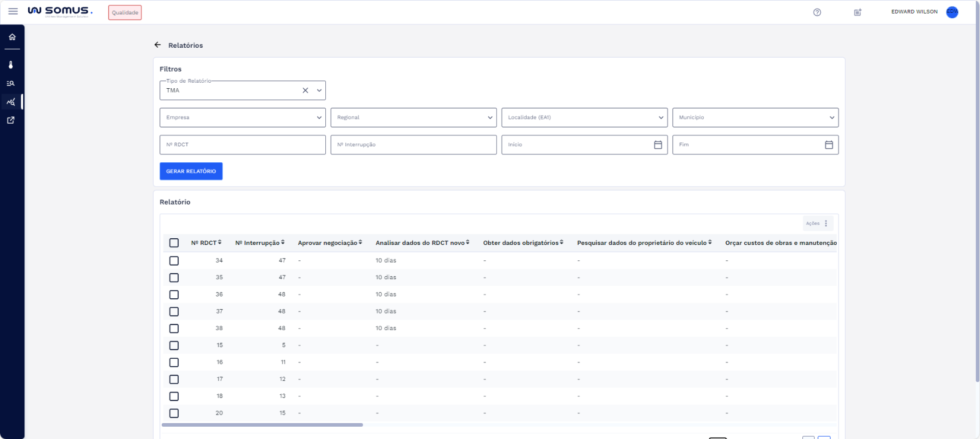Open the Ações table menu
This screenshot has width=980, height=439.
point(818,223)
